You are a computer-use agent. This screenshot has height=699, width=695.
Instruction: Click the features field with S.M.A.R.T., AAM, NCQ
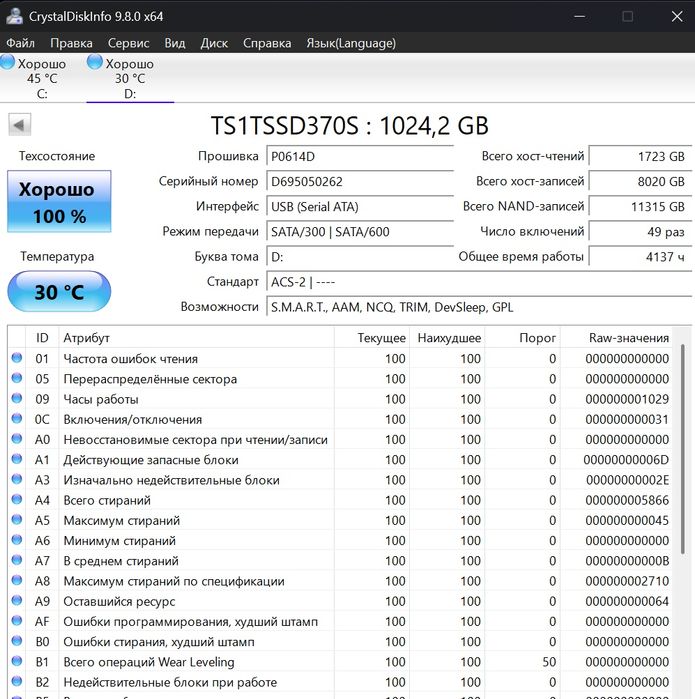tap(479, 307)
